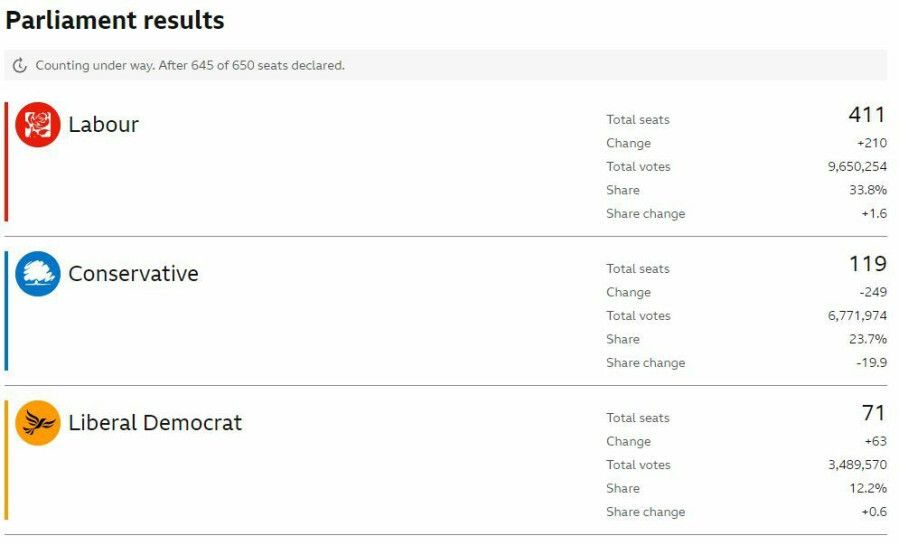899x545 pixels.
Task: Click Liberal Democrat's 12.2% vote share
Action: 868,488
